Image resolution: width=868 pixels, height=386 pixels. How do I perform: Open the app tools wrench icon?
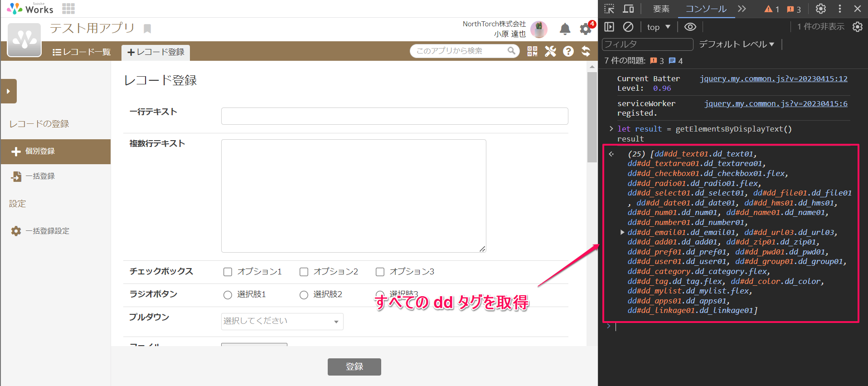click(x=550, y=51)
